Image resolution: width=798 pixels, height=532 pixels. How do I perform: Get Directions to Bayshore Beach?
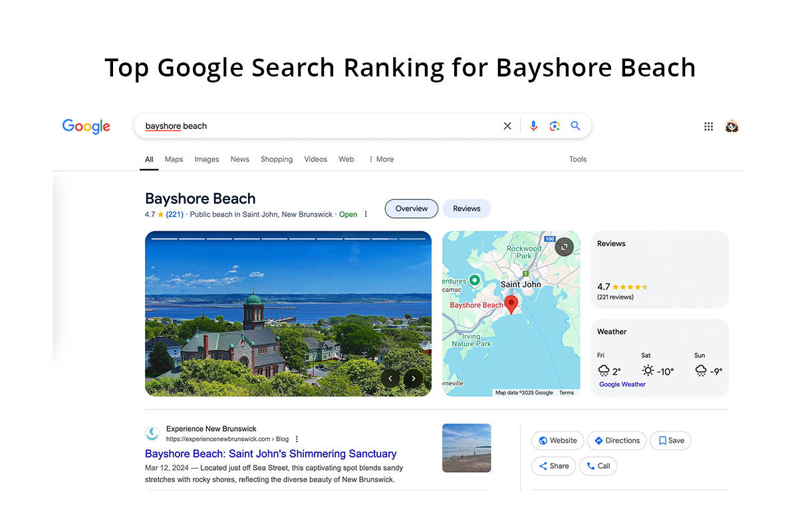pyautogui.click(x=616, y=440)
